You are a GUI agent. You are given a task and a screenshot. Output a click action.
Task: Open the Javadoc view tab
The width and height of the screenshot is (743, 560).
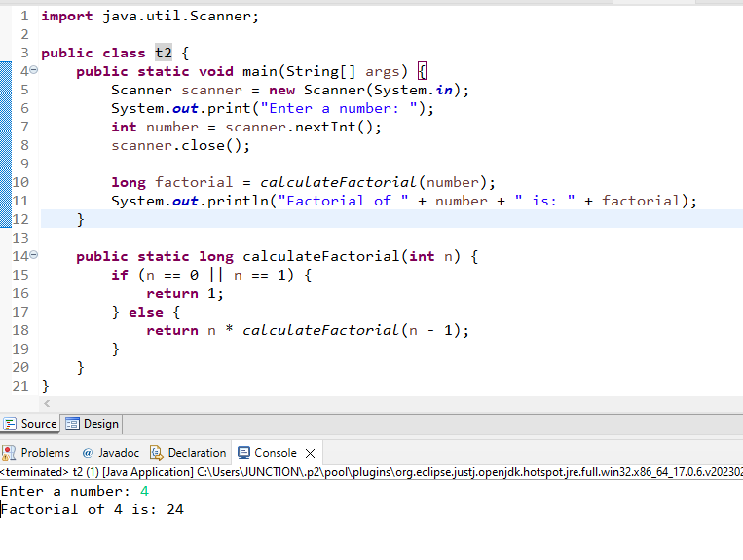pos(111,453)
